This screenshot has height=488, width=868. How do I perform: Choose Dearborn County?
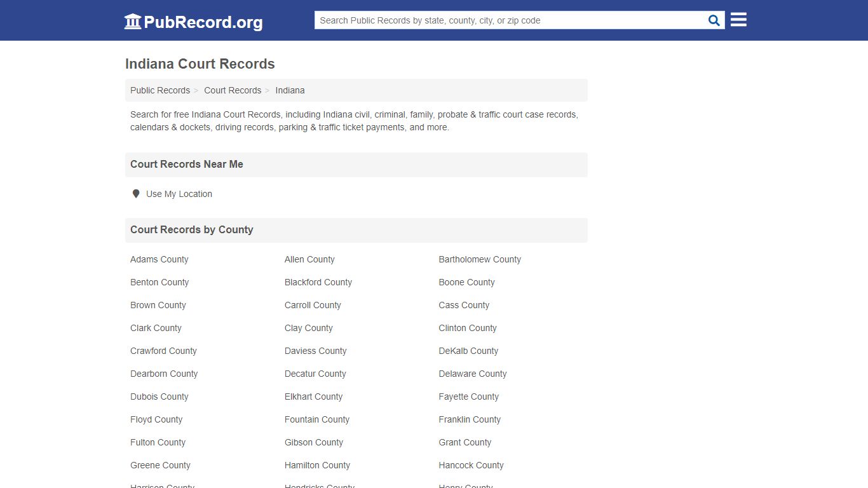pyautogui.click(x=164, y=374)
